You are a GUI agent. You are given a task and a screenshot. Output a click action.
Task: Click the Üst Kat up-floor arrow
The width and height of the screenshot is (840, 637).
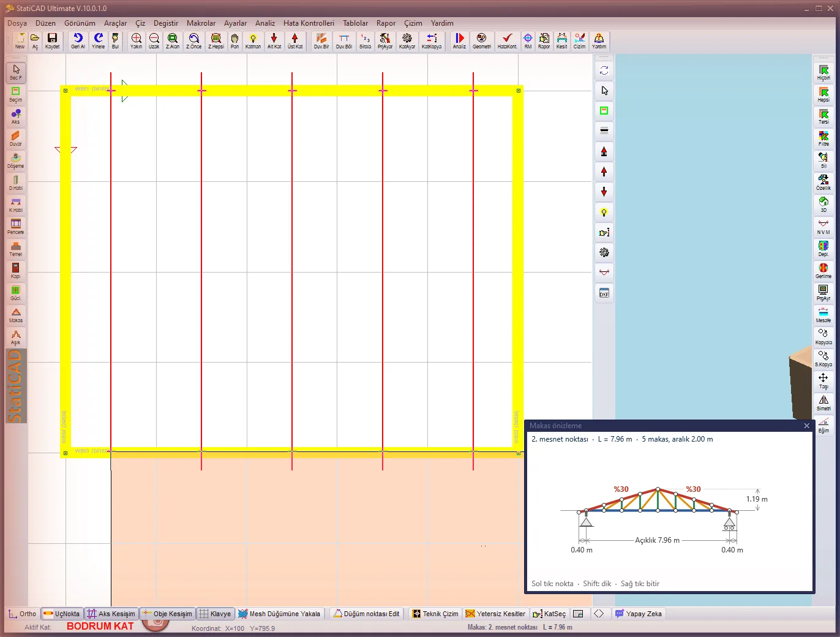pyautogui.click(x=295, y=41)
